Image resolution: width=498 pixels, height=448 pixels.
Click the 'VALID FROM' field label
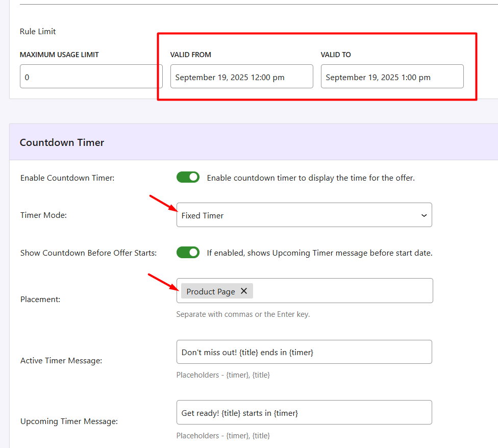[190, 55]
